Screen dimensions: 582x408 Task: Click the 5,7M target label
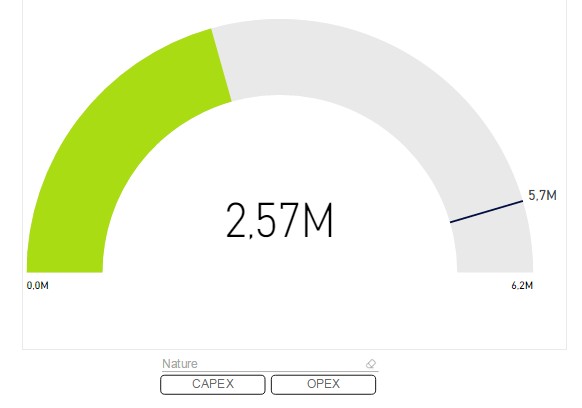pos(542,195)
